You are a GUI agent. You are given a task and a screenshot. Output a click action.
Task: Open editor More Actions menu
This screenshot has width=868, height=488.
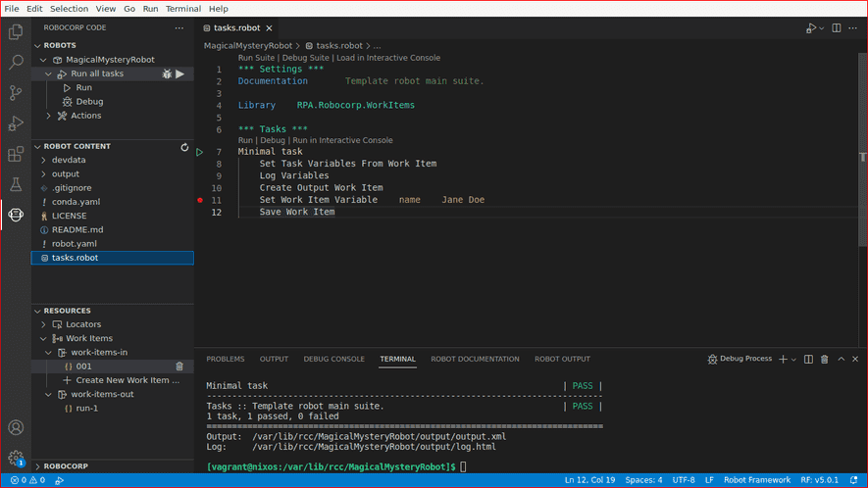[x=853, y=28]
